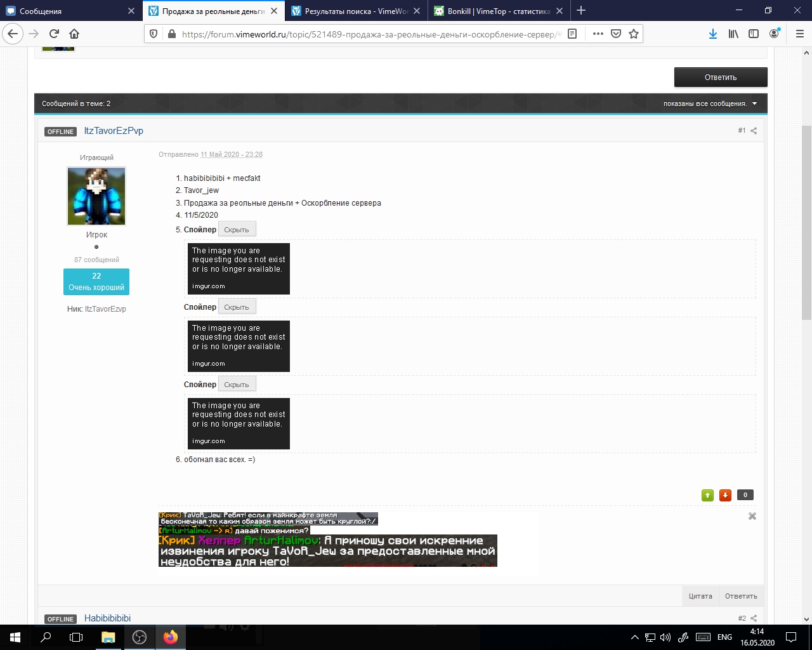The image size is (812, 650).
Task: Click the ItzTavorEzPvp avatar image
Action: [96, 196]
